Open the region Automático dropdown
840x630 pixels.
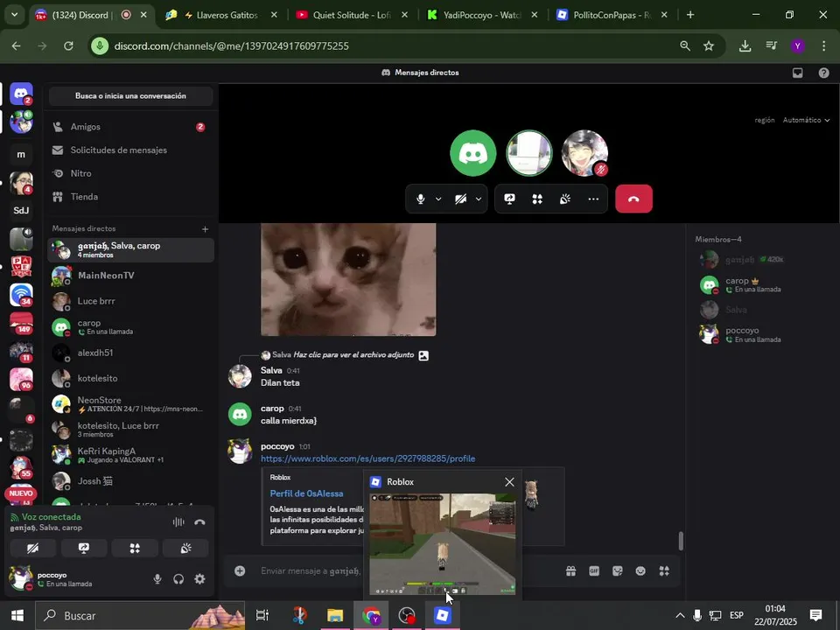click(806, 120)
